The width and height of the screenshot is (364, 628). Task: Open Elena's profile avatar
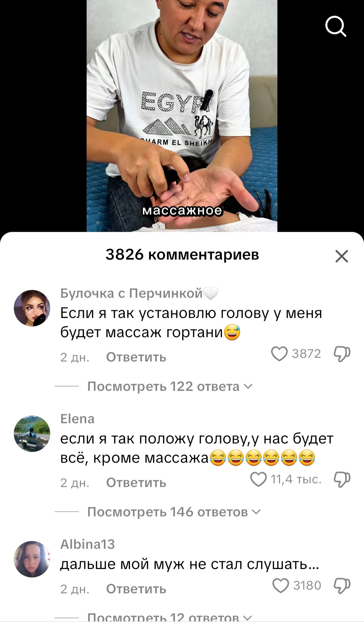pyautogui.click(x=32, y=434)
